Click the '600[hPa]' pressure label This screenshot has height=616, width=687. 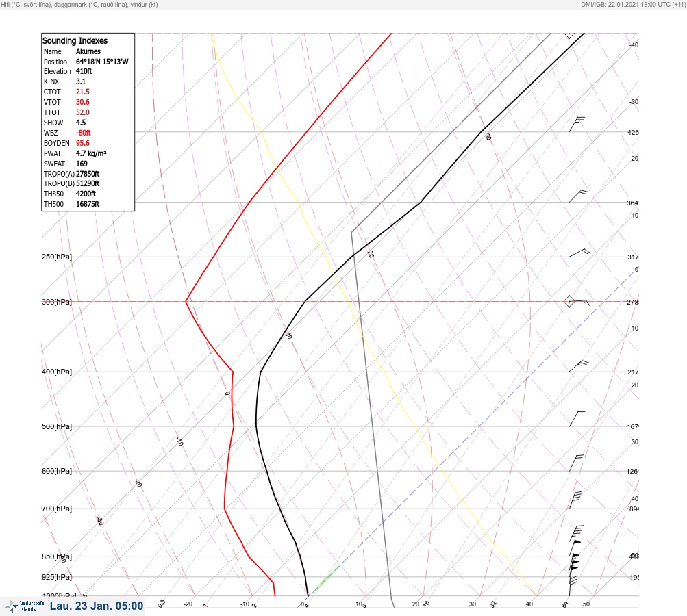57,472
